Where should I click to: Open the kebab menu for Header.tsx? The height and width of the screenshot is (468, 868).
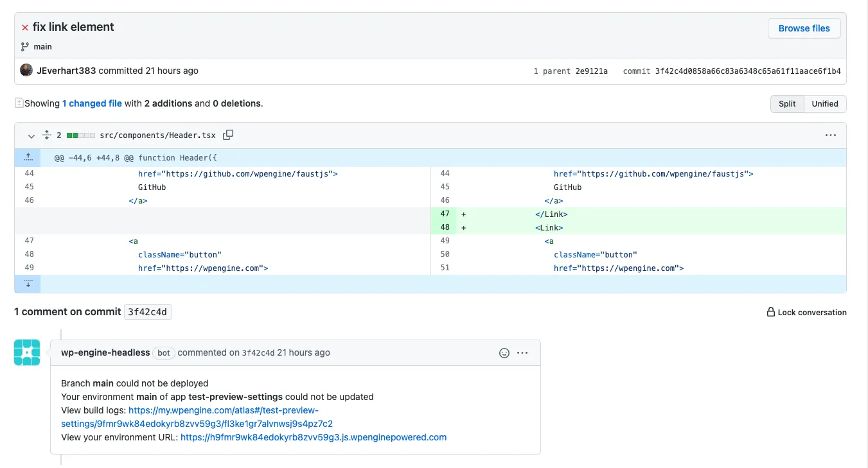(830, 135)
